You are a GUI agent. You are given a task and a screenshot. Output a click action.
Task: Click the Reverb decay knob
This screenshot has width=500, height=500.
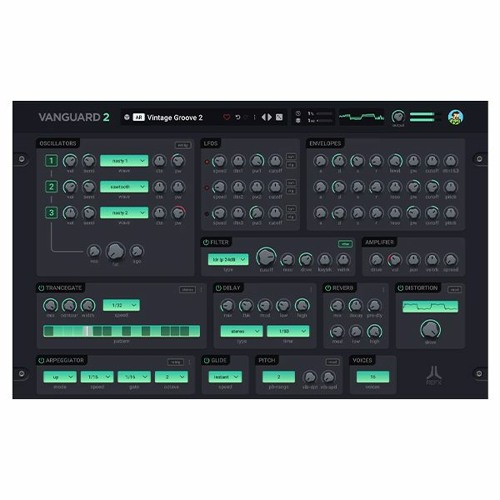(x=356, y=305)
